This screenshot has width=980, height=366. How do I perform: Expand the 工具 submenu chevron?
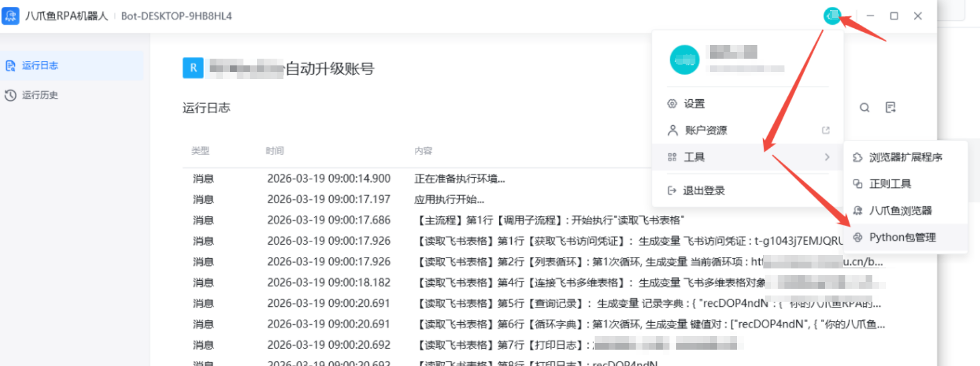827,157
